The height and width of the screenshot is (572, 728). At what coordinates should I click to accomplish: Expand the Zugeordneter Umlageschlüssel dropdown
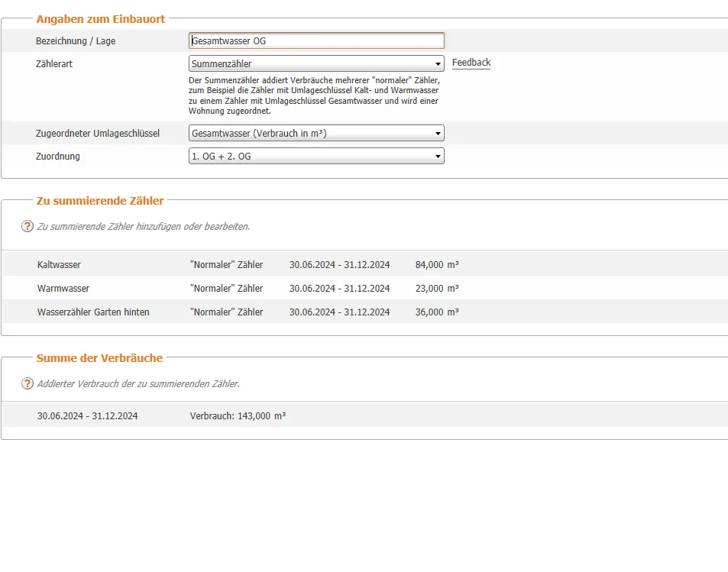coord(315,134)
